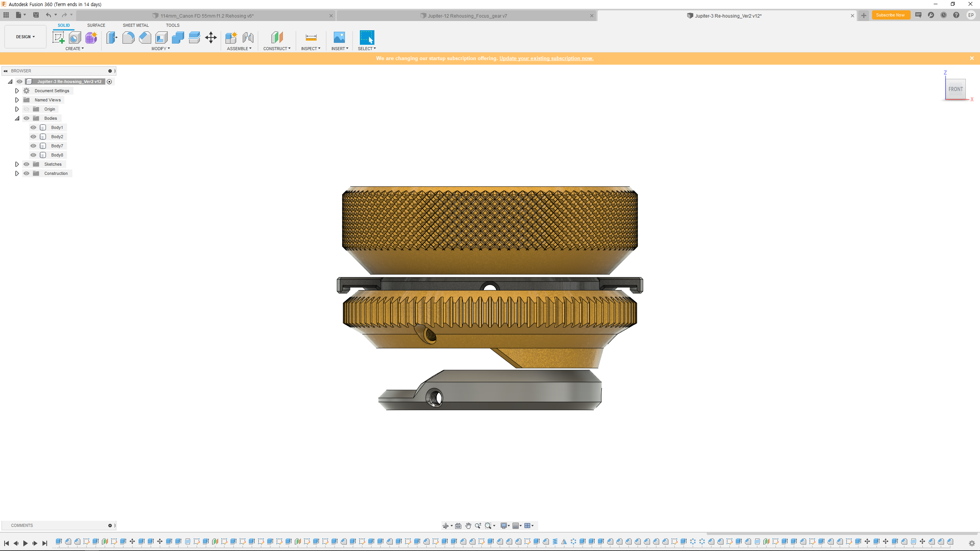Activate the Move/Copy tool
This screenshot has height=551, width=980.
pos(211,37)
